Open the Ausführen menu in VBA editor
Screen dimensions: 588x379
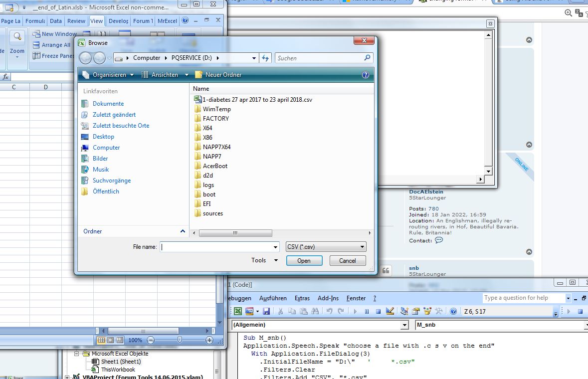tap(273, 298)
